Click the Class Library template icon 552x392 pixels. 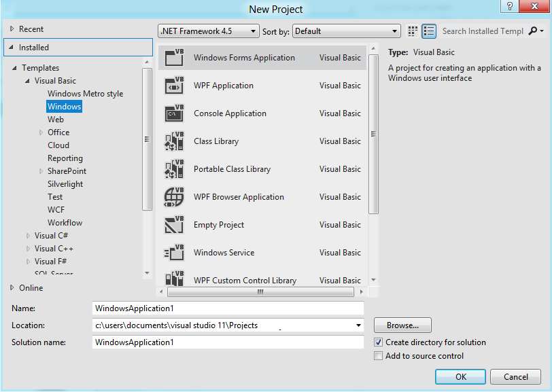pyautogui.click(x=174, y=141)
